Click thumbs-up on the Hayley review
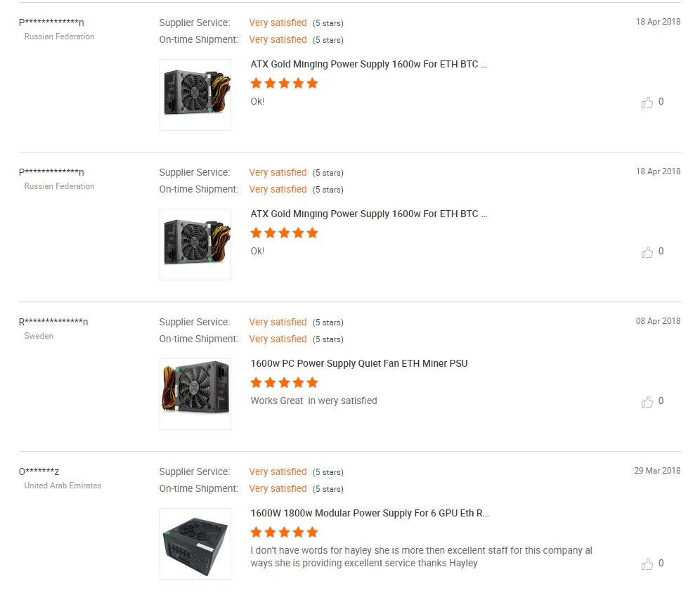The height and width of the screenshot is (605, 700). 647,564
